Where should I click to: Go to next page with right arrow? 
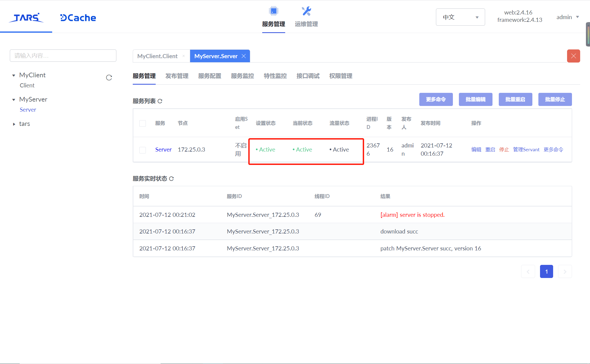coord(565,271)
